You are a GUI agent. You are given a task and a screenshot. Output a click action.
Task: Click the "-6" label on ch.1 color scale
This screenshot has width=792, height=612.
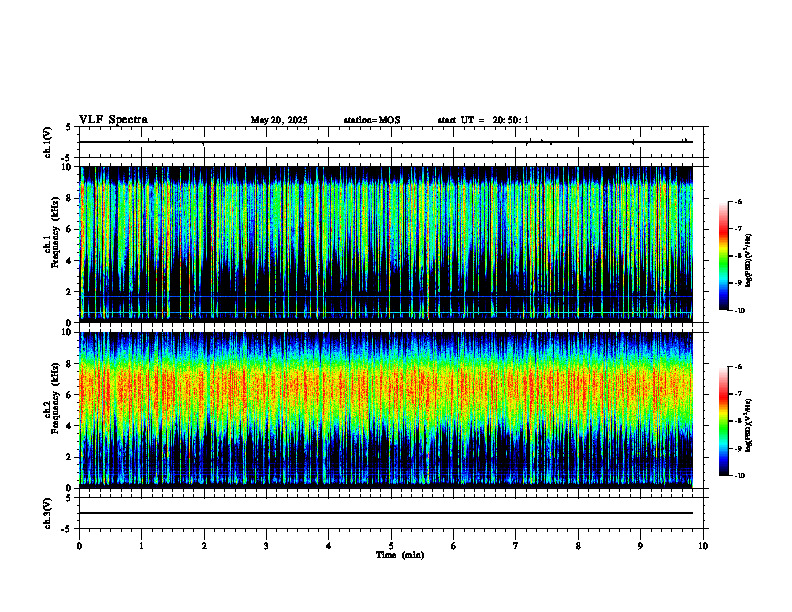(x=739, y=201)
